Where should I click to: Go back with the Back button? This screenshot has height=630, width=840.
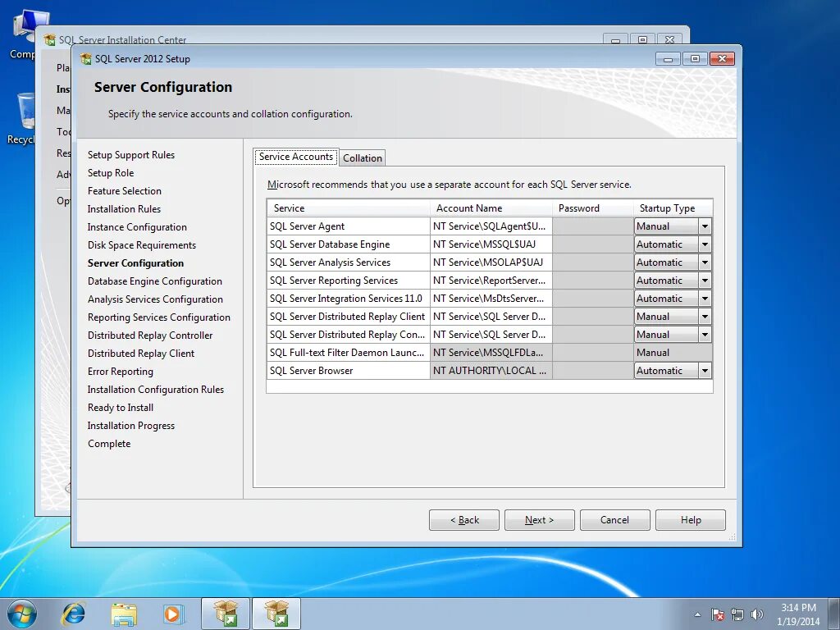[464, 519]
